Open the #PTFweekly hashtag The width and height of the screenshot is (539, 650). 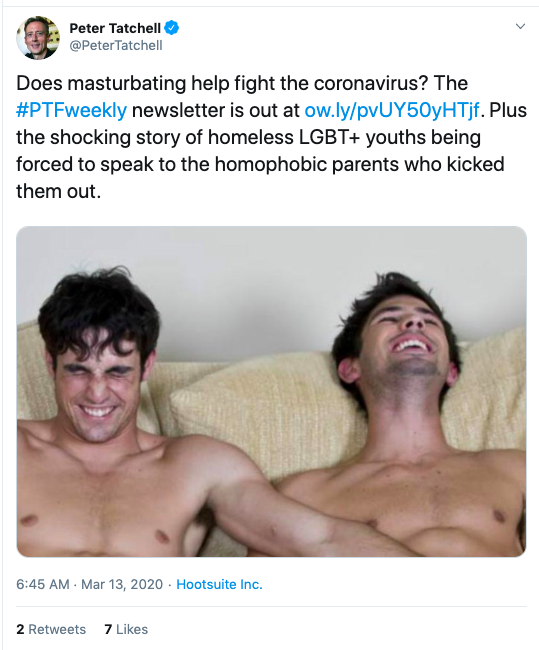point(71,110)
